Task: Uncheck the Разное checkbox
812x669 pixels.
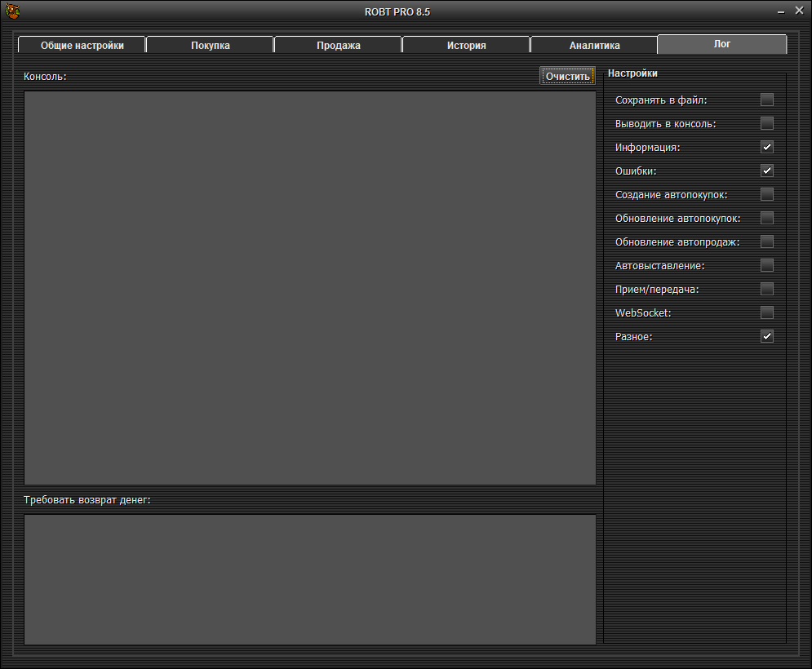Action: coord(767,336)
